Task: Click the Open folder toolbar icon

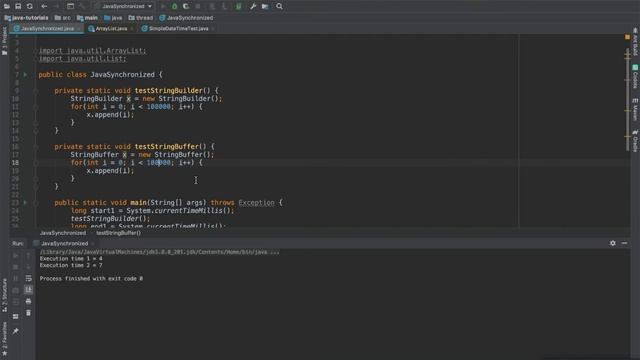Action: pyautogui.click(x=7, y=6)
